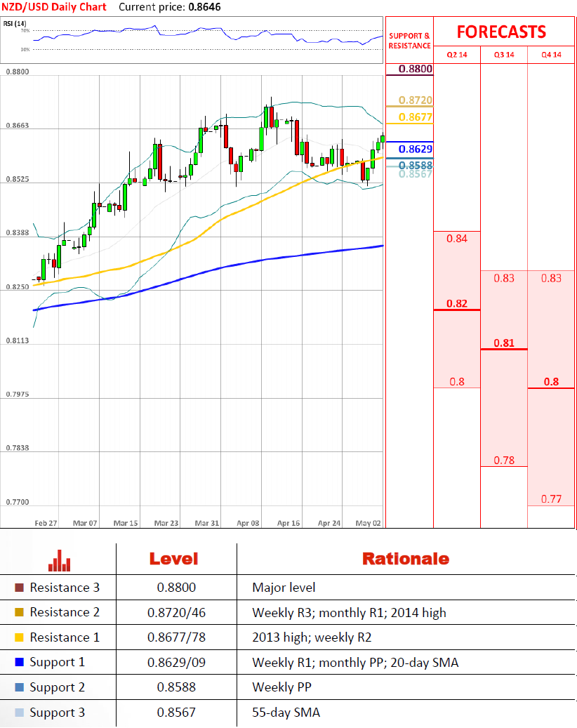The height and width of the screenshot is (728, 577).
Task: Click the level cell 0.8677/78
Action: (176, 637)
